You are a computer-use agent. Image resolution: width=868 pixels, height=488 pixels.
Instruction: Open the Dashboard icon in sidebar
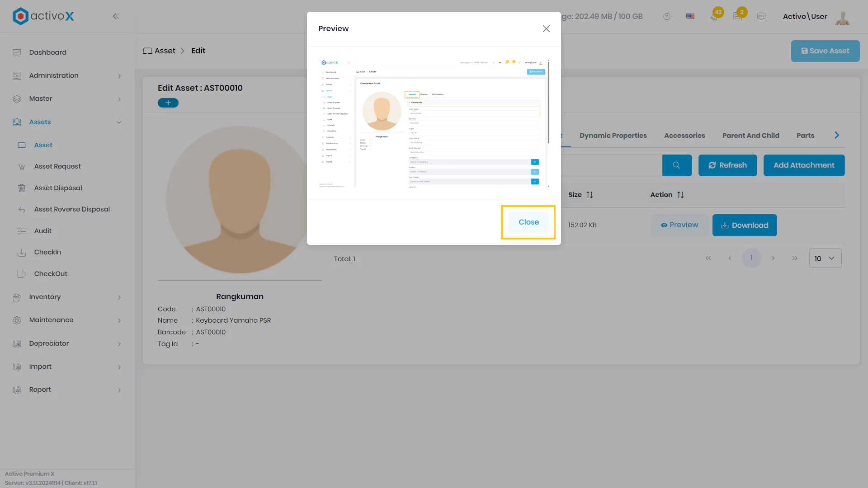17,52
